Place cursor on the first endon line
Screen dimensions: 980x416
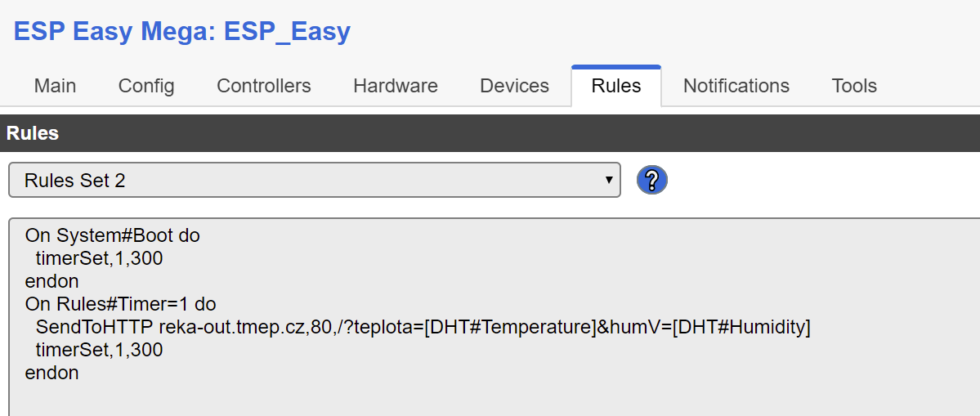tap(52, 281)
